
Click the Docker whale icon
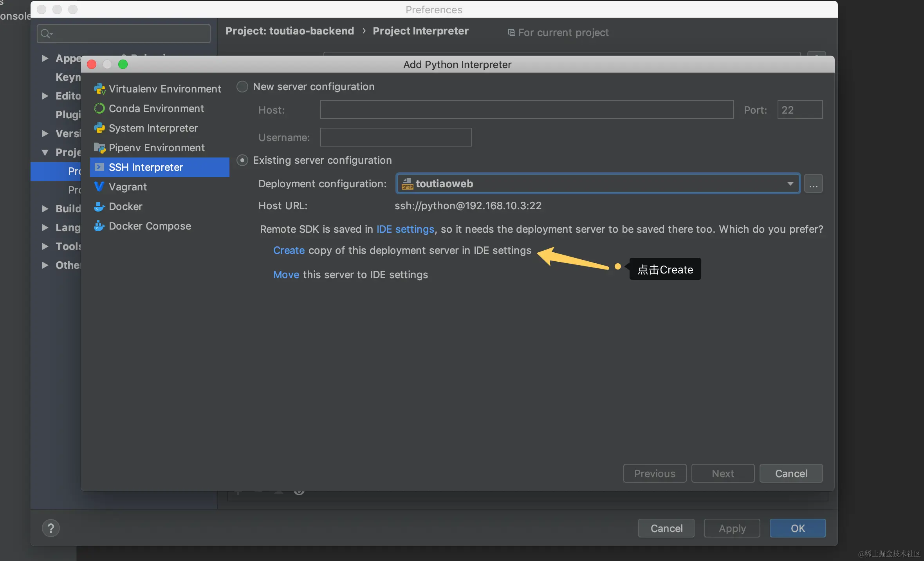pyautogui.click(x=99, y=206)
